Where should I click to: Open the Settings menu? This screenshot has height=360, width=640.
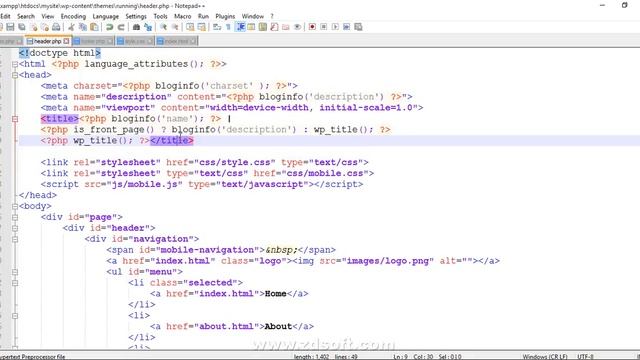click(136, 16)
